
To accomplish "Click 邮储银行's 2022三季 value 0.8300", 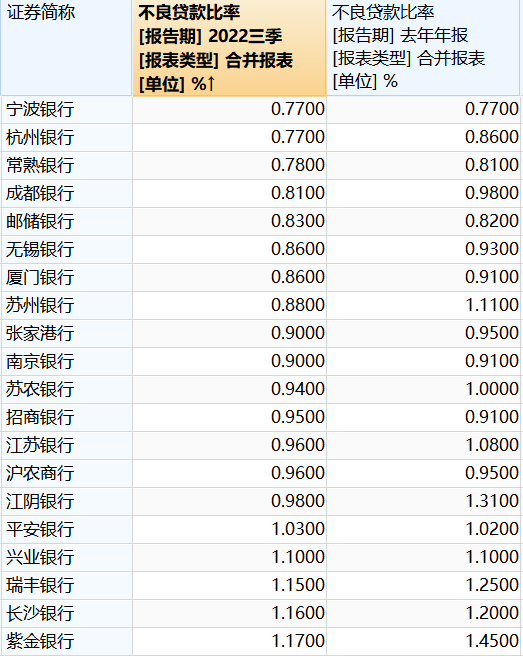I will pos(298,221).
